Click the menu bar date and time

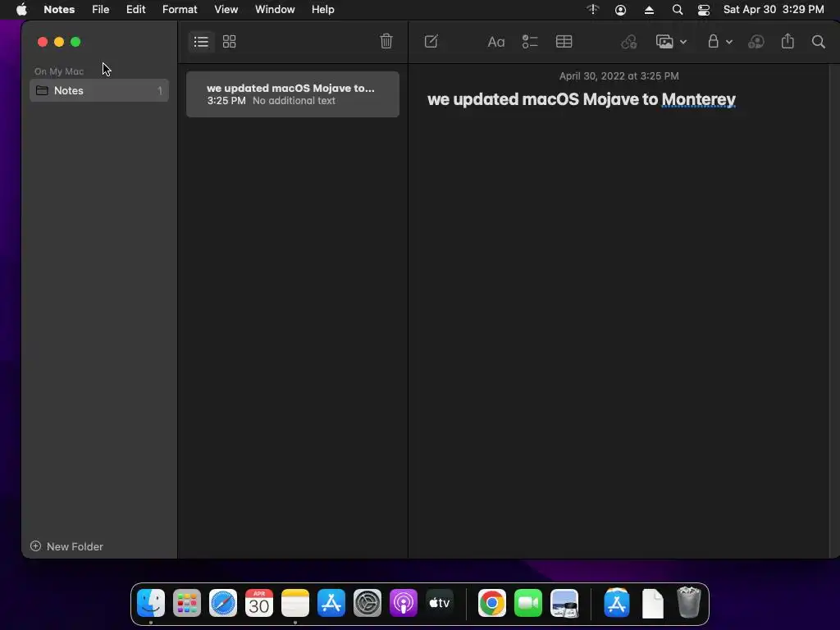(x=774, y=9)
